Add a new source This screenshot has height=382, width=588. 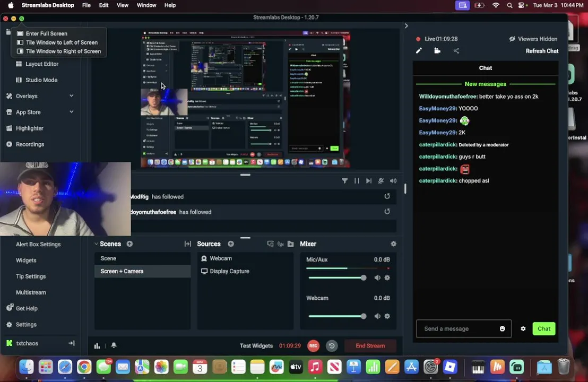(231, 244)
